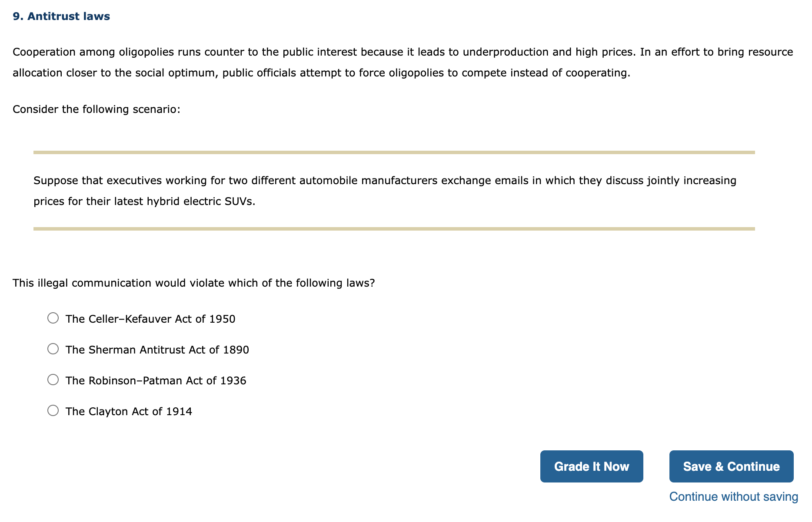Choose the Sherman Antitrust Act radio button

click(53, 349)
